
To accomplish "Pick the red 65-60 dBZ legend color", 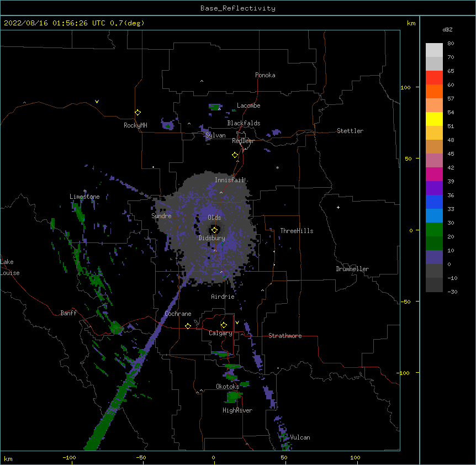I will 434,78.
